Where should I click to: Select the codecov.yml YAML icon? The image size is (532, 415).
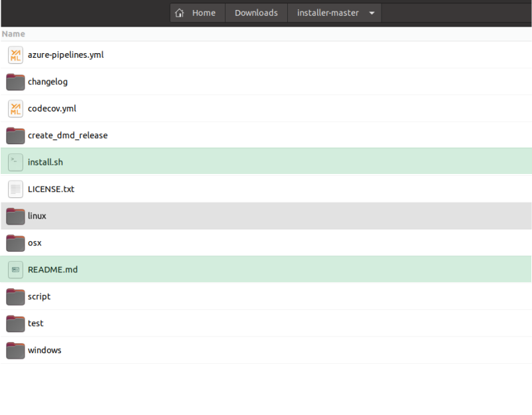pos(15,108)
